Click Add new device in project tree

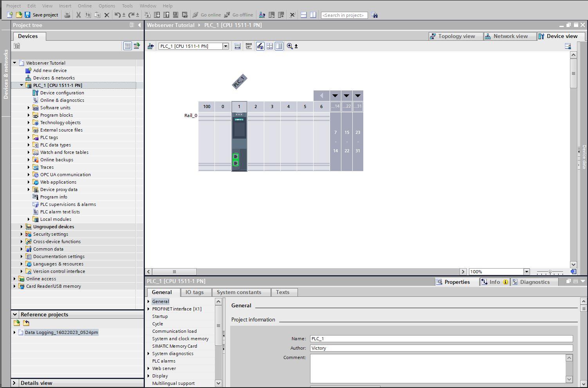[50, 70]
